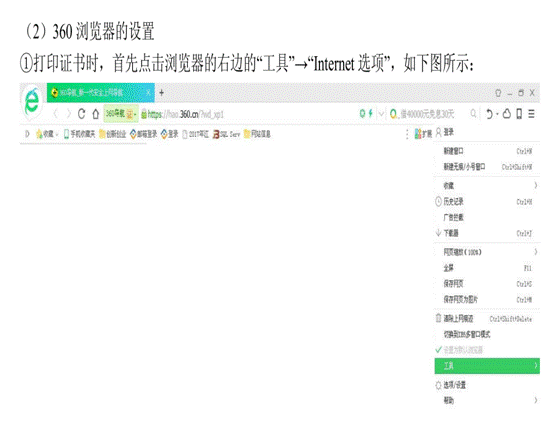This screenshot has width=553, height=431.
Task: Open 下载器 from the menu
Action: [487, 233]
